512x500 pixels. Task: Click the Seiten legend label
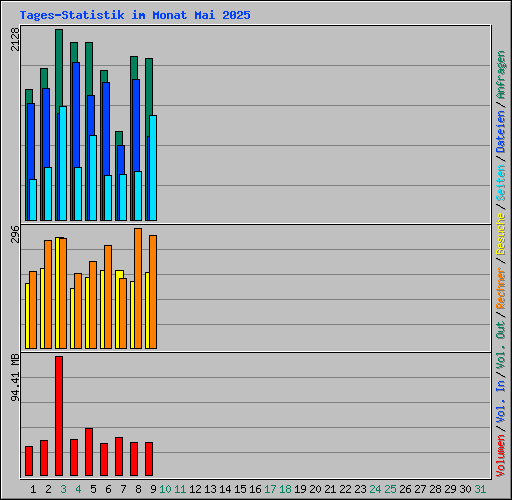[501, 183]
